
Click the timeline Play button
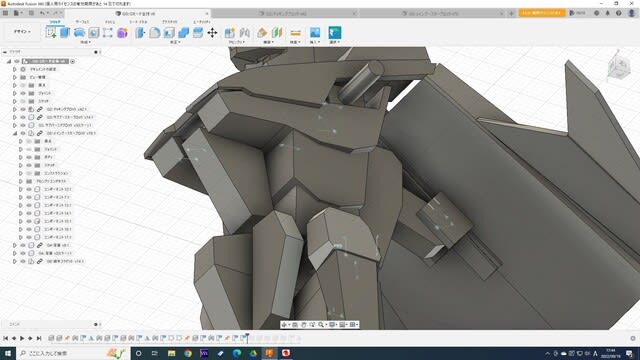coord(22,338)
